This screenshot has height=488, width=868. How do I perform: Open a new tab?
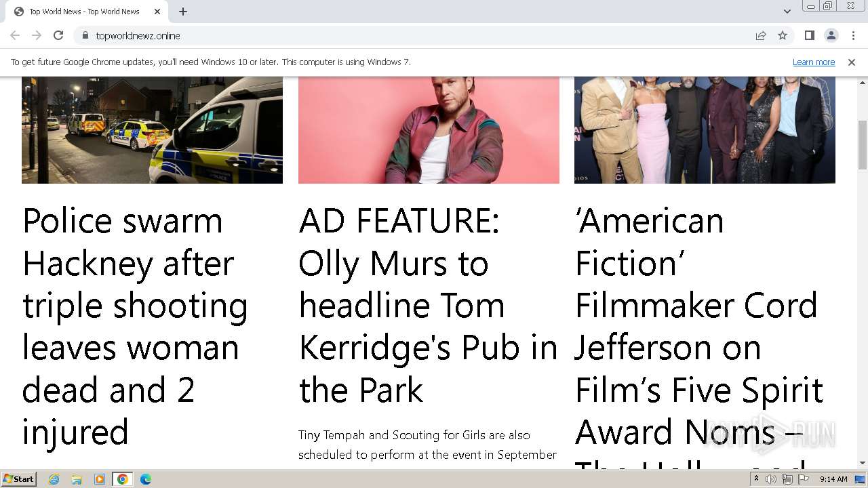(183, 12)
